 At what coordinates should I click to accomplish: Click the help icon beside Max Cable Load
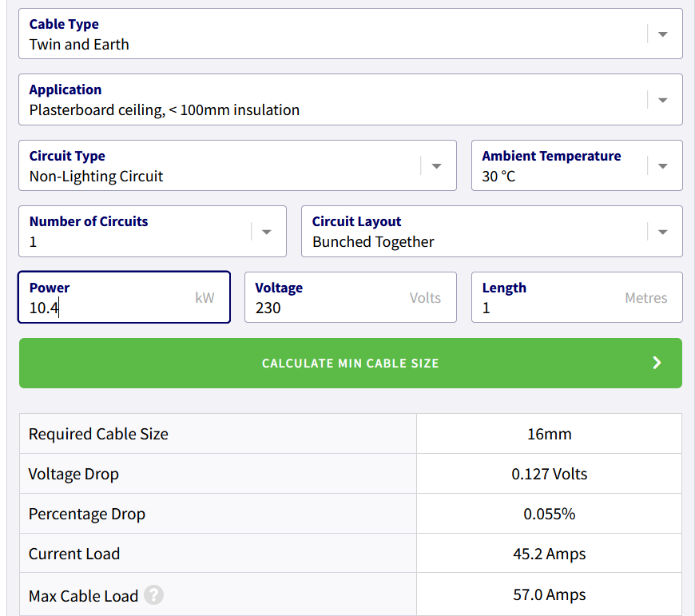154,595
